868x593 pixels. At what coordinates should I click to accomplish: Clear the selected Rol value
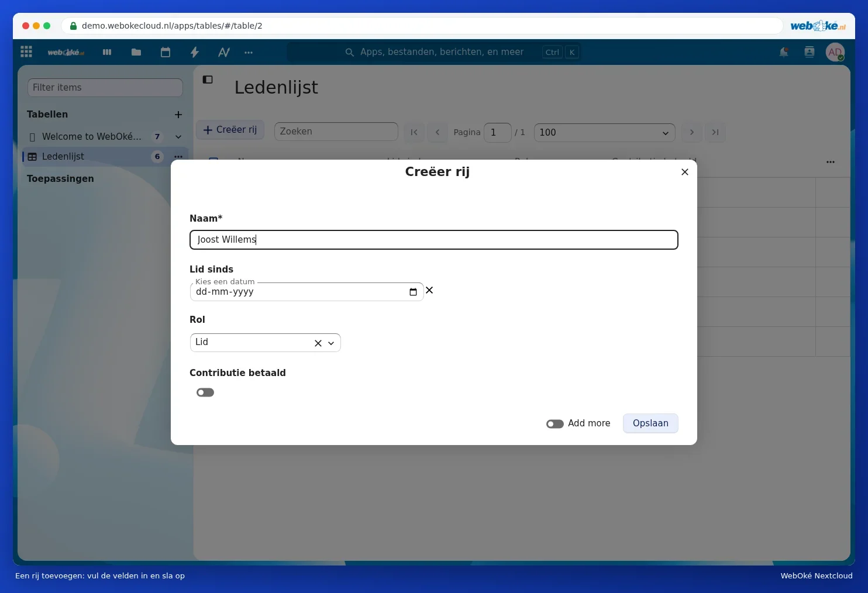coord(318,343)
